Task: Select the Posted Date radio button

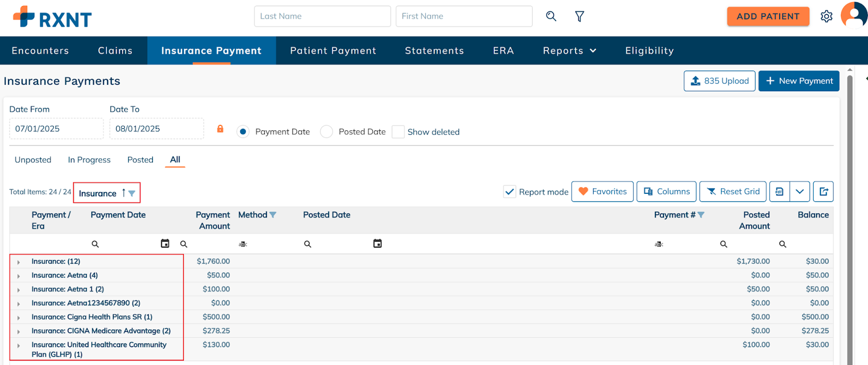Action: point(327,132)
